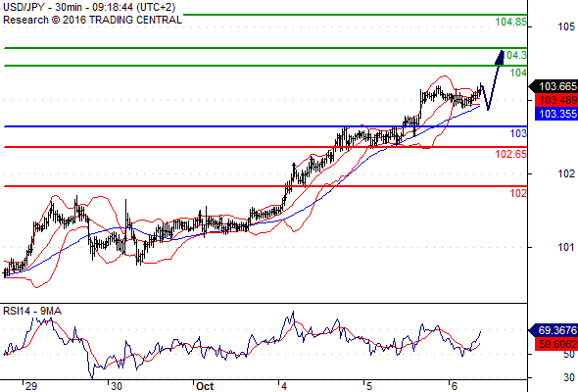The height and width of the screenshot is (392, 578).
Task: Click the red 102.65 support label
Action: 511,154
